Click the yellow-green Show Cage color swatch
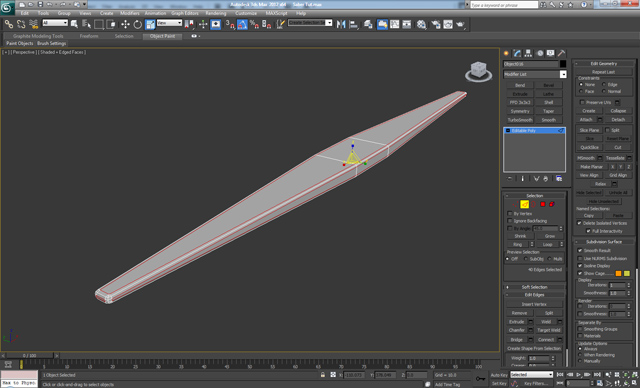The height and width of the screenshot is (388, 640). (x=627, y=273)
